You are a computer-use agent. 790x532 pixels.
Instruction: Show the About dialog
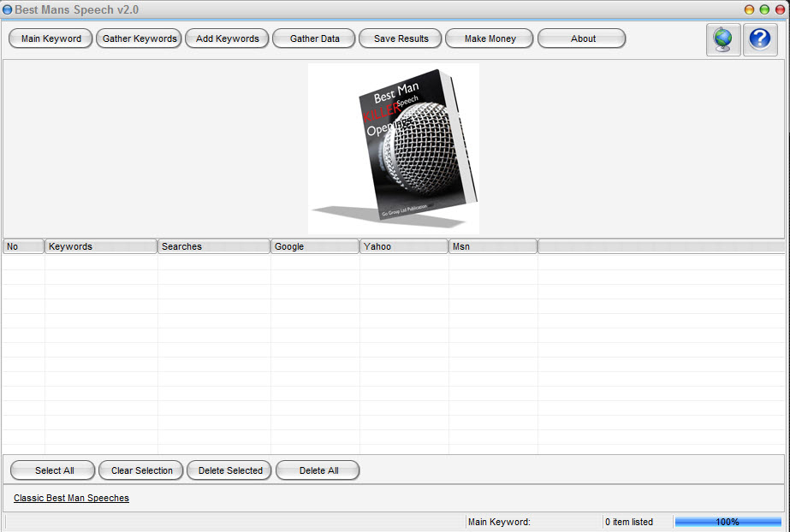[582, 38]
